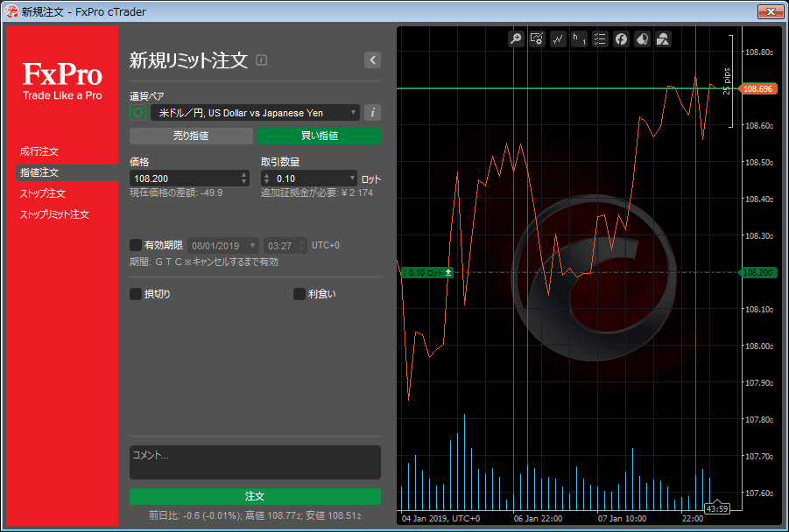Click the expiry time 03:27 stepper
Image resolution: width=789 pixels, height=532 pixels.
301,245
